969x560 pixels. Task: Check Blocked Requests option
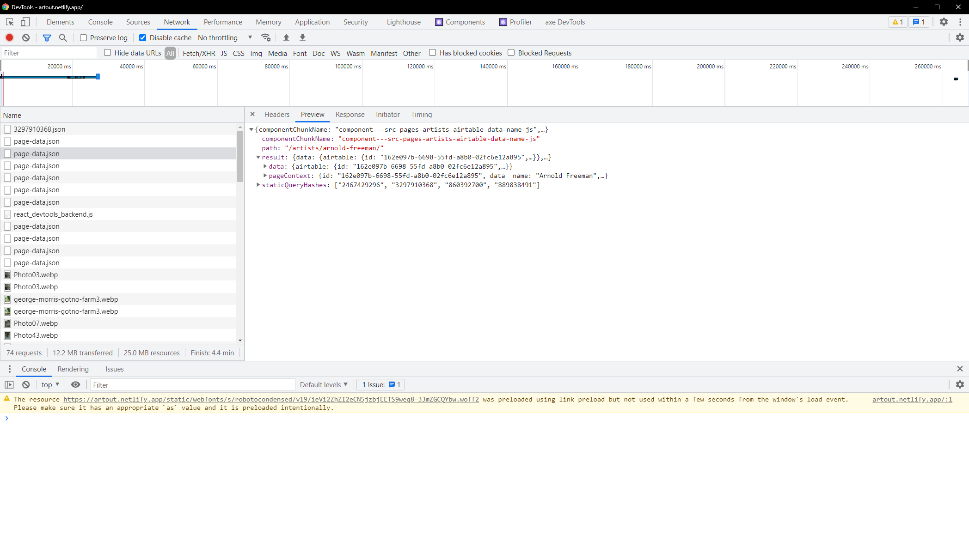click(511, 53)
